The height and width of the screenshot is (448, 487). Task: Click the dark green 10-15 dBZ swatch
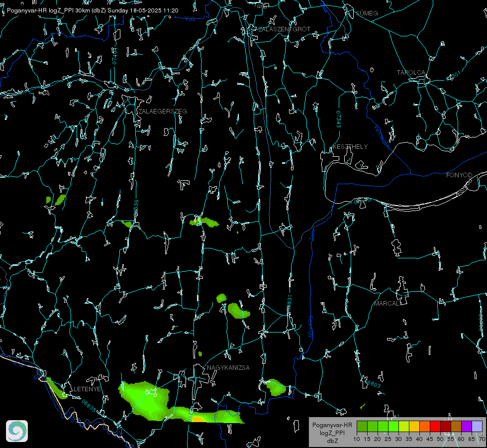pyautogui.click(x=362, y=426)
